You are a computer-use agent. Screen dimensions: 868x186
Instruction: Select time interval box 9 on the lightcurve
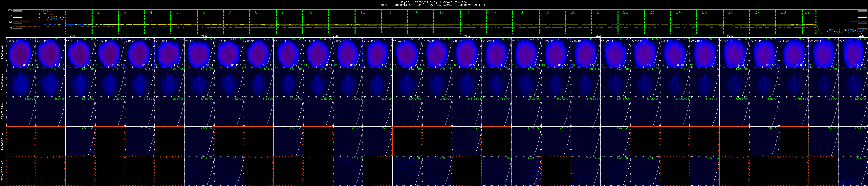pyautogui.click(x=289, y=22)
